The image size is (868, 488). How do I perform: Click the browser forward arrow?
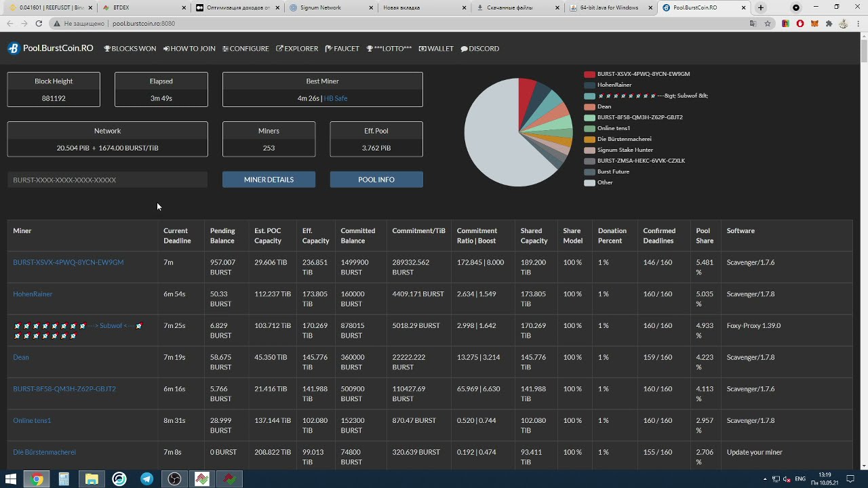coord(24,23)
